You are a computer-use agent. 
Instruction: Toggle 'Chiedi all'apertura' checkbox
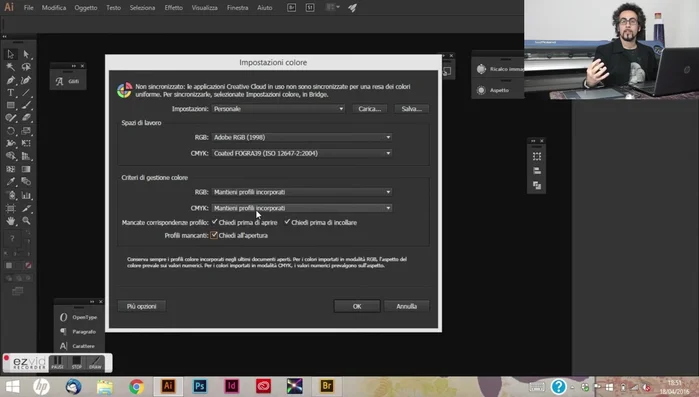(214, 235)
